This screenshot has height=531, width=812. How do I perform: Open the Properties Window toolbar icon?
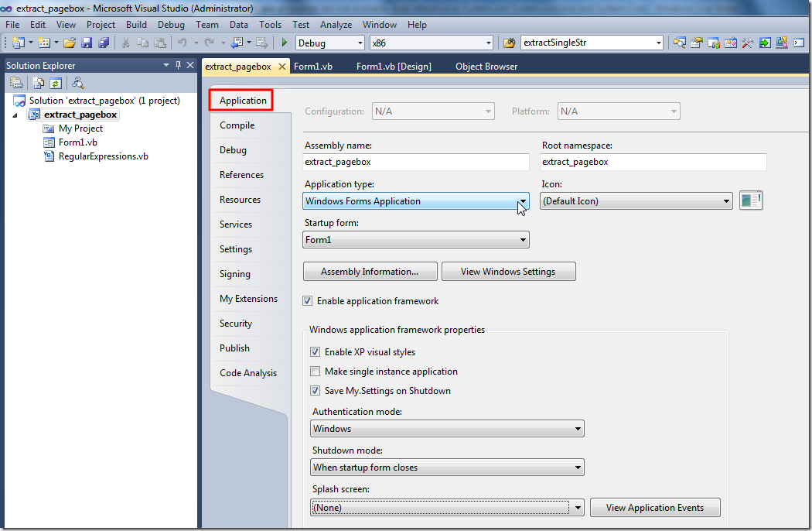click(697, 43)
